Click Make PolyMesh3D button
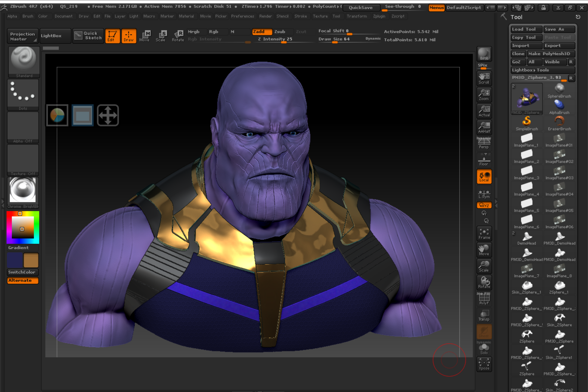The image size is (588, 392). click(x=551, y=54)
